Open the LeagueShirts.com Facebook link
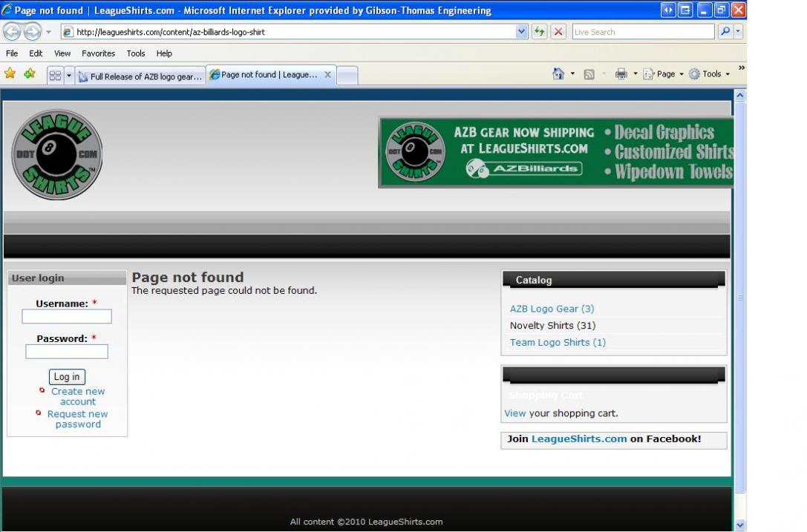The image size is (807, 532). click(x=579, y=439)
